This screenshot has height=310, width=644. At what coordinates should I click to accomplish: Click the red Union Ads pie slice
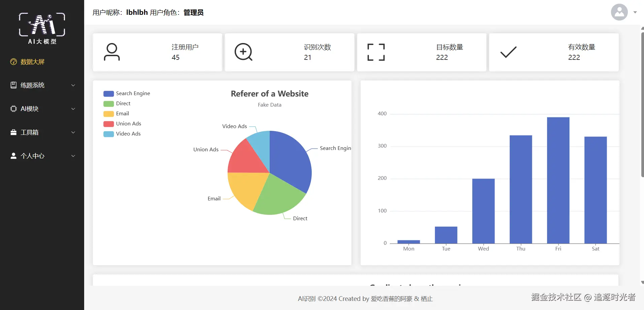(x=246, y=158)
